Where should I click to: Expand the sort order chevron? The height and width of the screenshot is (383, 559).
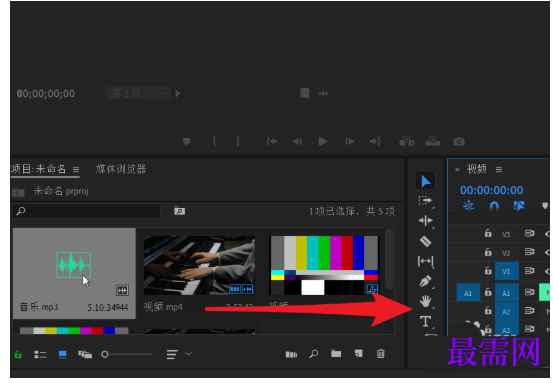coord(189,354)
